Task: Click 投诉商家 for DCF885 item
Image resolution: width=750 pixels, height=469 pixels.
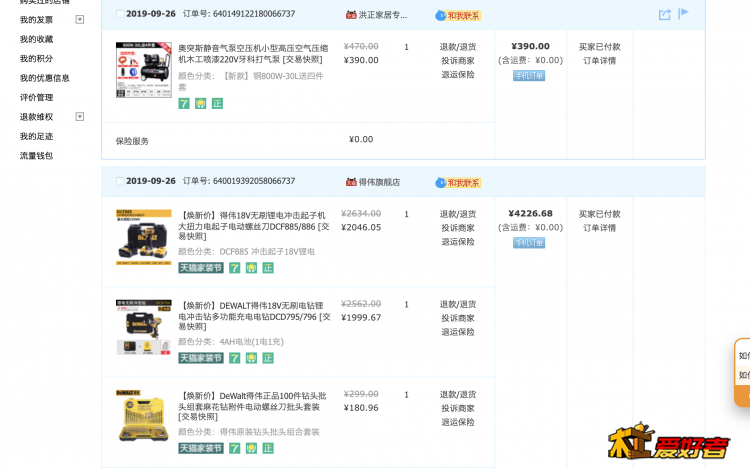Action: [458, 228]
